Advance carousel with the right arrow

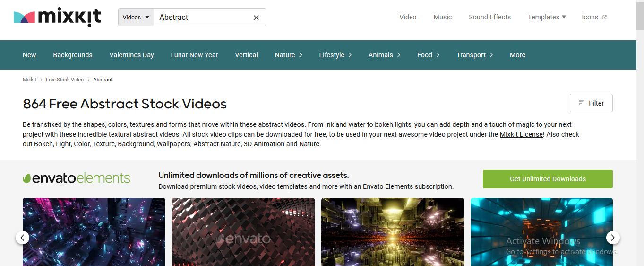pyautogui.click(x=613, y=237)
